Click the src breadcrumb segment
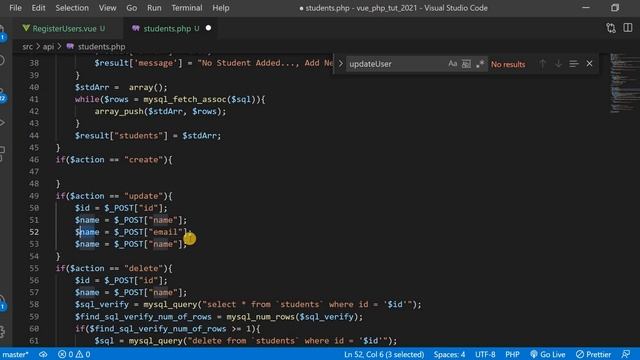Screen dimensions: 640x360 pos(27,47)
